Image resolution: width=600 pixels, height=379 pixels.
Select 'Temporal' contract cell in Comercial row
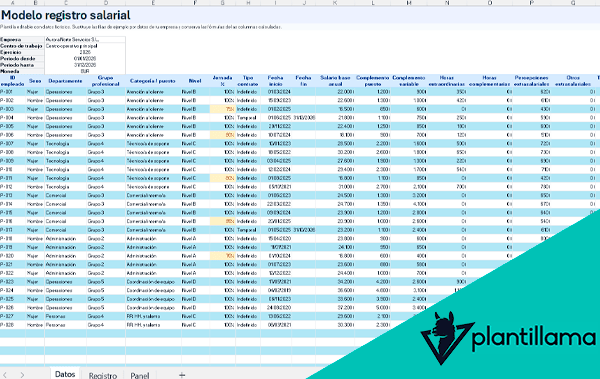(x=248, y=230)
